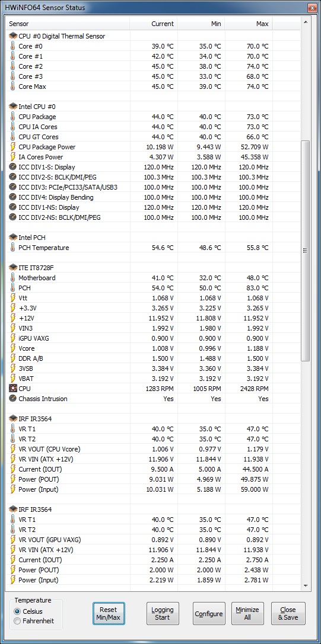
Task: Click the lightning icon next to iGPU VAXG
Action: tap(13, 338)
